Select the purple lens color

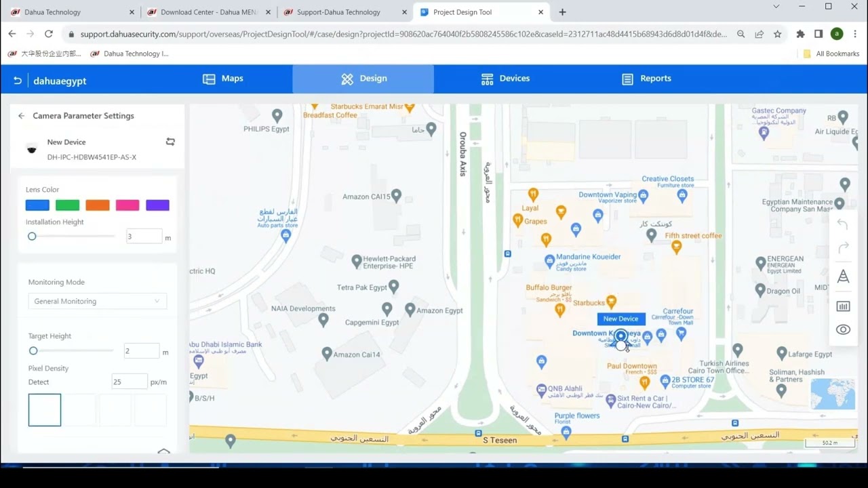point(157,205)
